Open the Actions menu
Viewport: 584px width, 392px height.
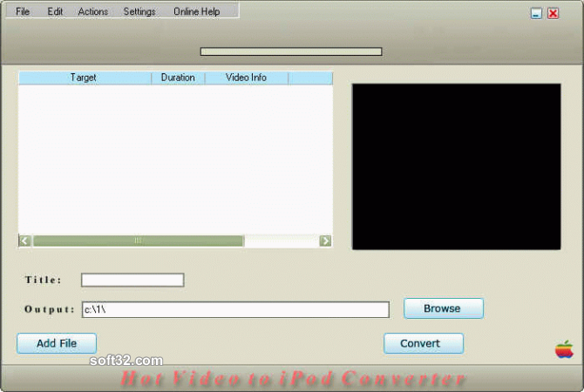click(92, 11)
